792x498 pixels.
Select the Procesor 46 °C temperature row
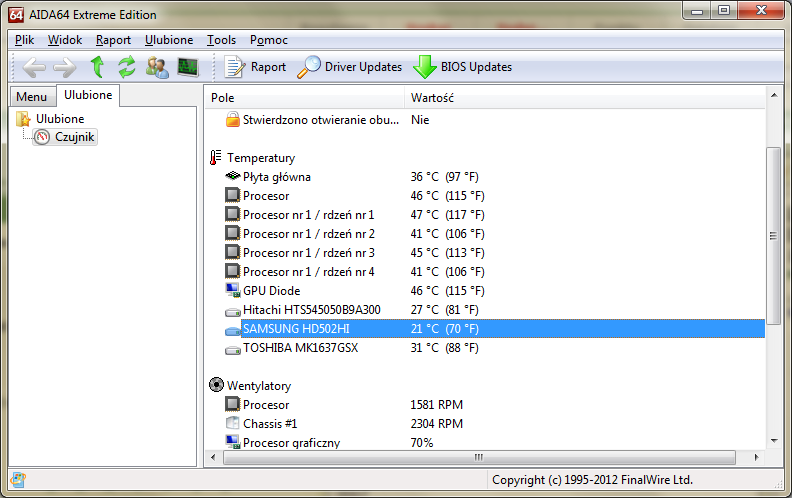point(485,195)
